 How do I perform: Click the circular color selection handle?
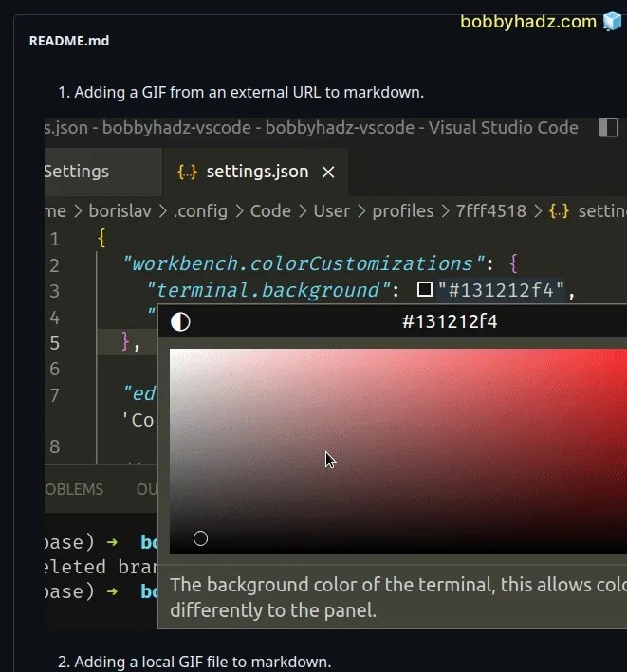pyautogui.click(x=200, y=538)
